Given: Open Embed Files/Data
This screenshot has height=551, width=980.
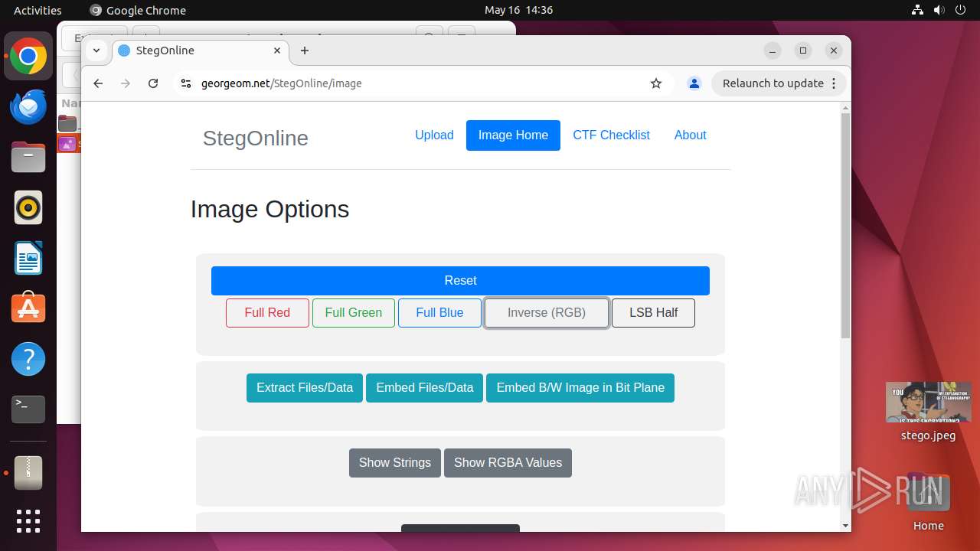Looking at the screenshot, I should coord(425,388).
